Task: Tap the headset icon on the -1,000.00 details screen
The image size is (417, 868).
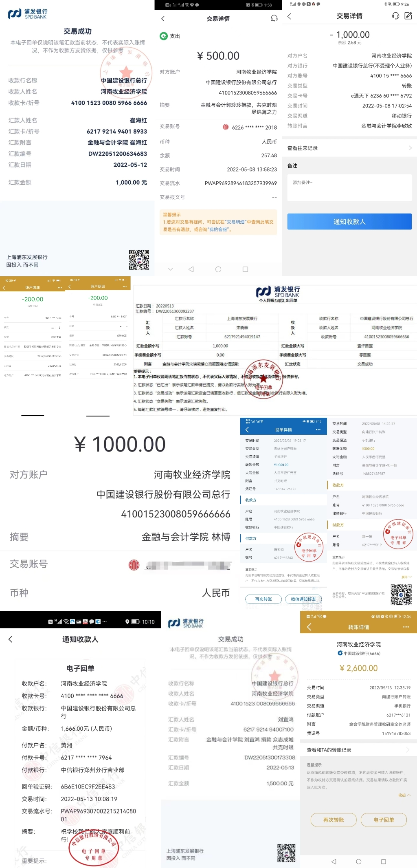Action: click(395, 16)
